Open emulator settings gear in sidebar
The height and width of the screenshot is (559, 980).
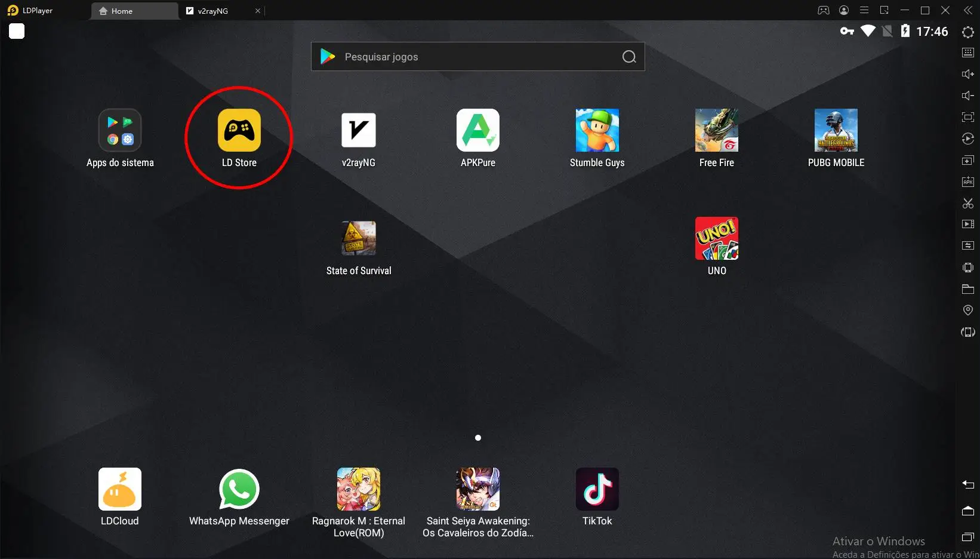[x=968, y=32]
